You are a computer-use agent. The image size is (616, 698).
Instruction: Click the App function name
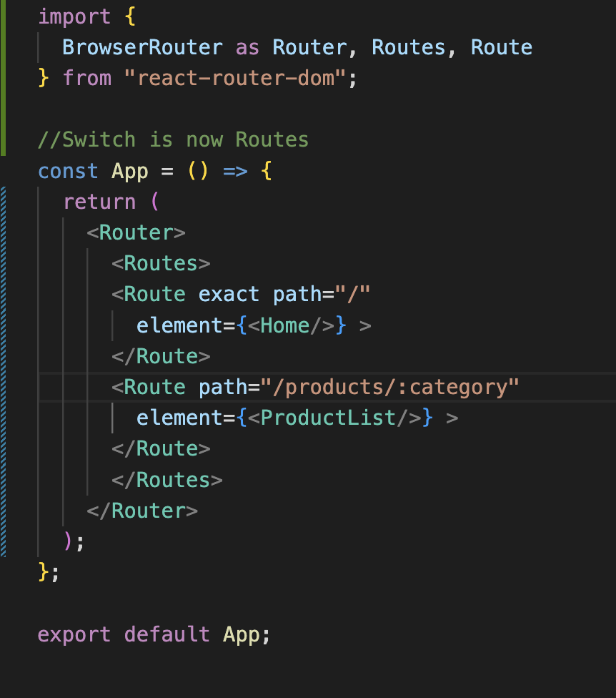point(129,170)
